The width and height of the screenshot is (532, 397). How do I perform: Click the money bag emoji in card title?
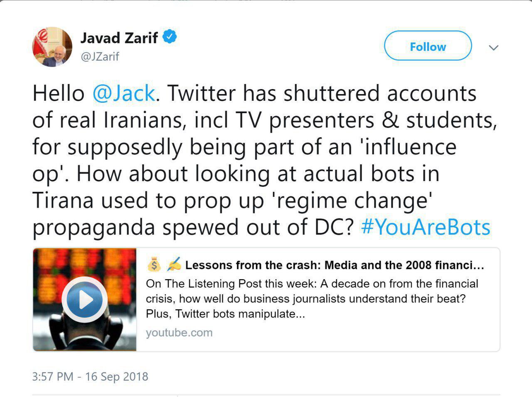(x=154, y=265)
